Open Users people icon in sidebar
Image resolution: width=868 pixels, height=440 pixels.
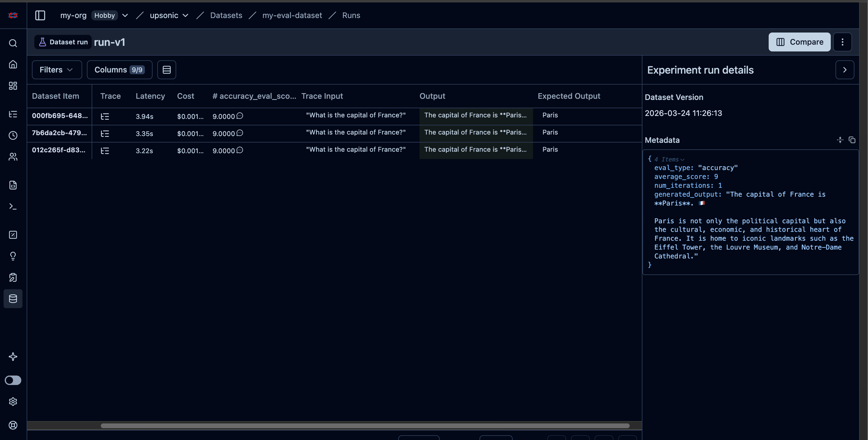pyautogui.click(x=13, y=157)
